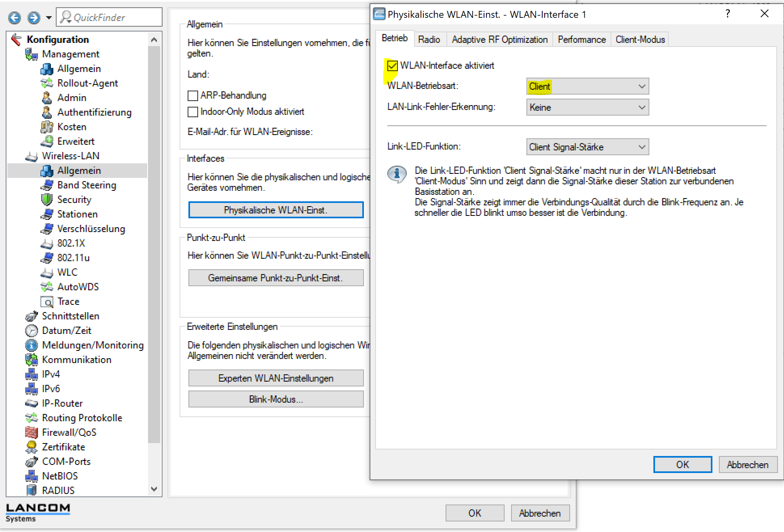
Task: Click the back navigation arrow icon
Action: [15, 17]
